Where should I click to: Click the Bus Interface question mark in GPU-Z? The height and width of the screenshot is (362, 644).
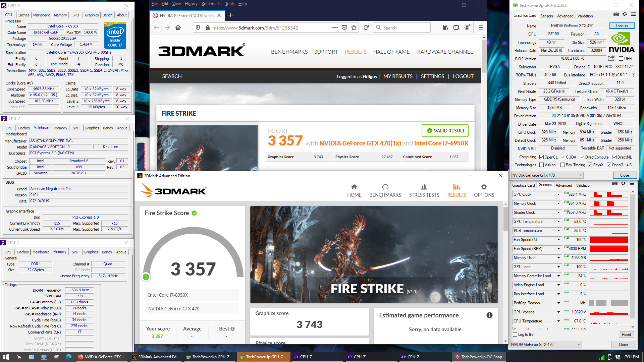[633, 75]
